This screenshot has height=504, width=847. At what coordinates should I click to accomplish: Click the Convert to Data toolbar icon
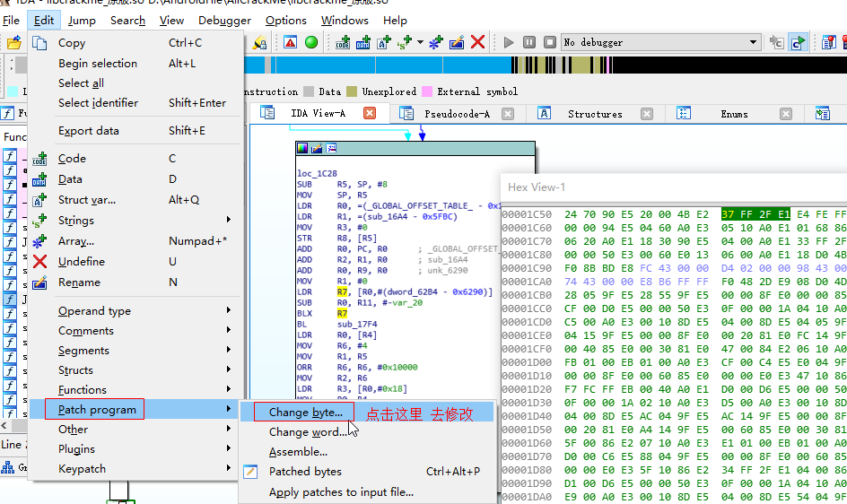363,42
